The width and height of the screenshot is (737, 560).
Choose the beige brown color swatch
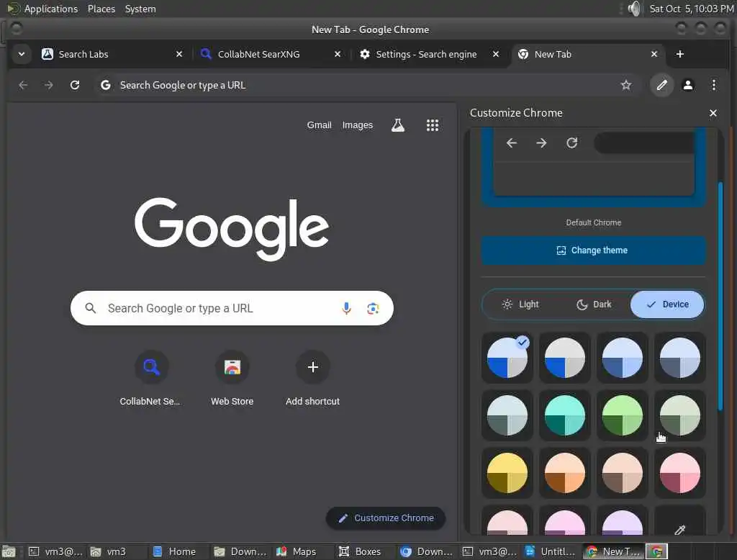tap(623, 473)
